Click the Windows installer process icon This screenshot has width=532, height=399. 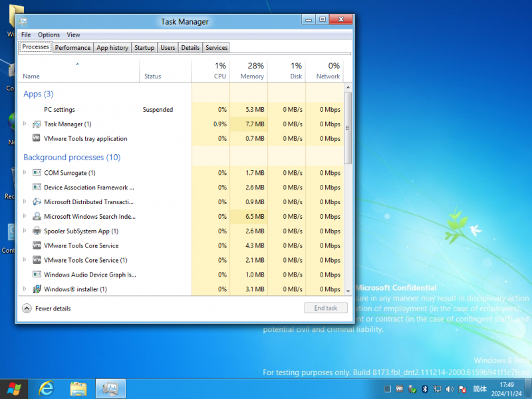pyautogui.click(x=37, y=289)
